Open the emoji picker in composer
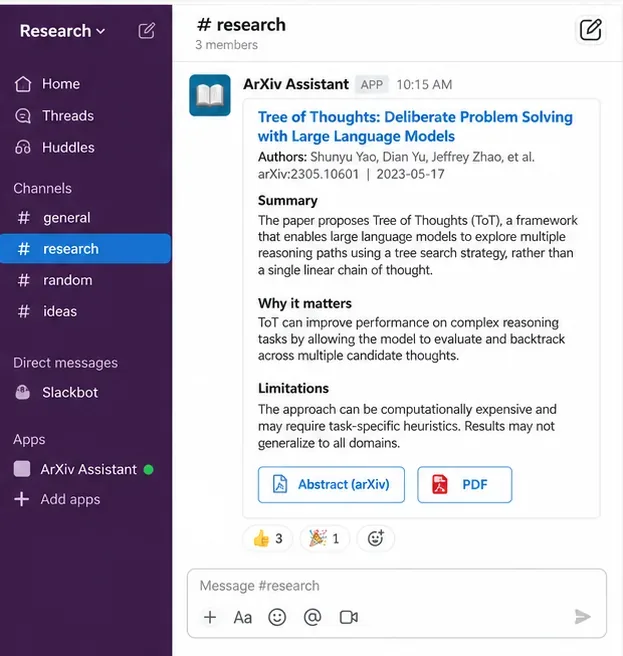The image size is (623, 656). tap(277, 617)
